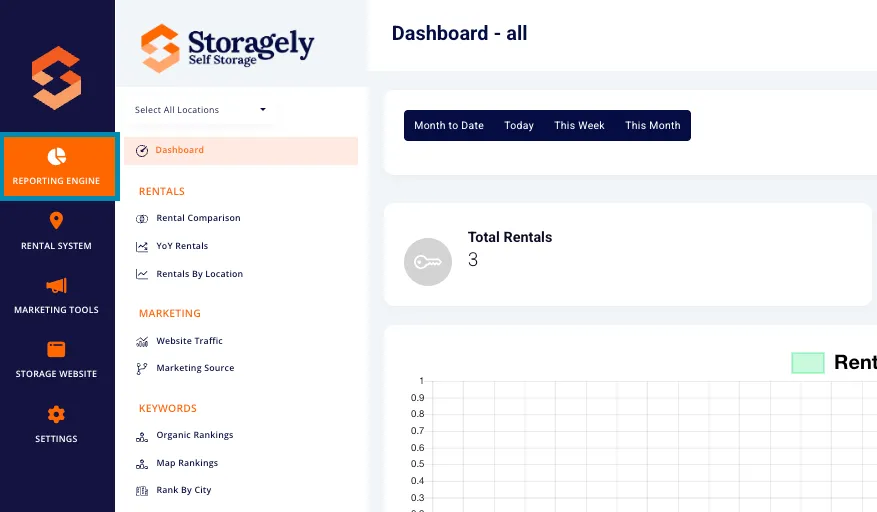Click the Storagely Self Storage logo
877x512 pixels.
227,48
